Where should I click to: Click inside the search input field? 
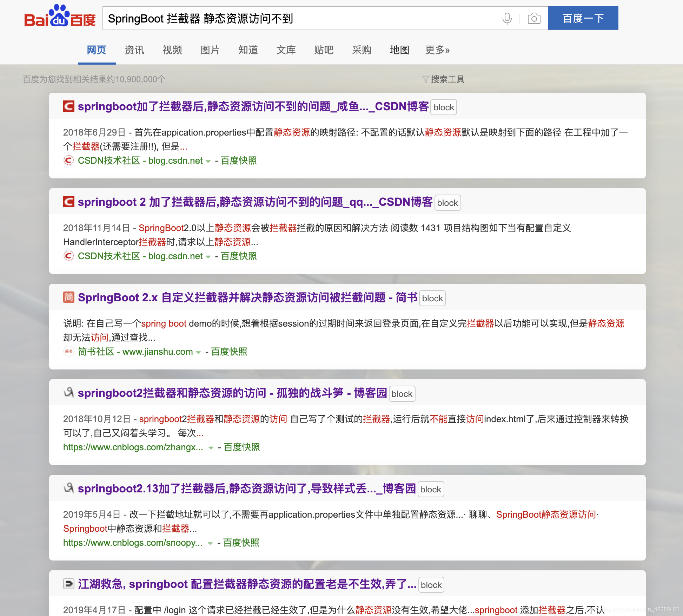pos(281,18)
